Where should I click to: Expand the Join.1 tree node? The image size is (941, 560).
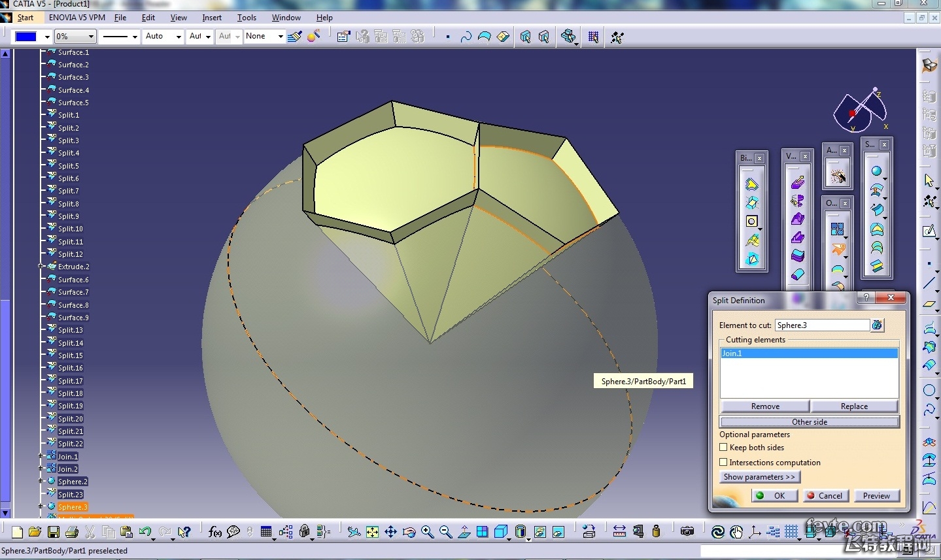point(41,456)
